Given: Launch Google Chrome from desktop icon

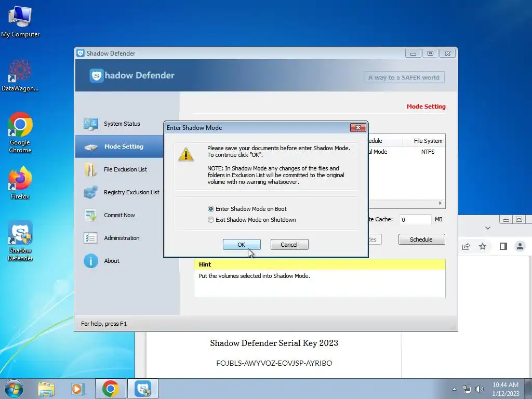Looking at the screenshot, I should (x=20, y=132).
